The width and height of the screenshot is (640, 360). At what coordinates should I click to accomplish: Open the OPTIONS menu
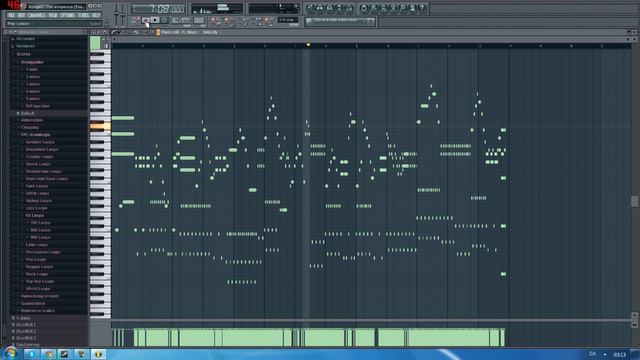tap(67, 15)
